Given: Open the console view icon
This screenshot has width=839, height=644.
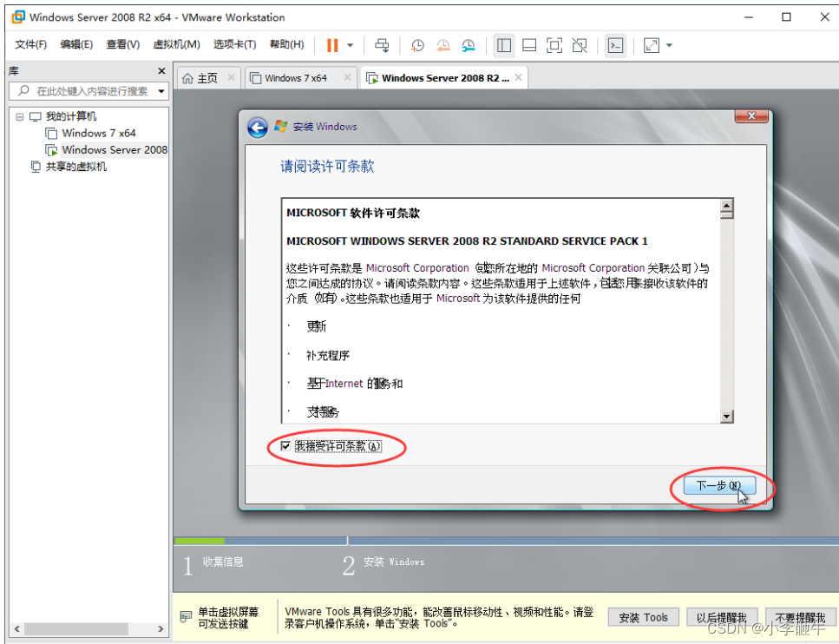Looking at the screenshot, I should click(x=616, y=45).
